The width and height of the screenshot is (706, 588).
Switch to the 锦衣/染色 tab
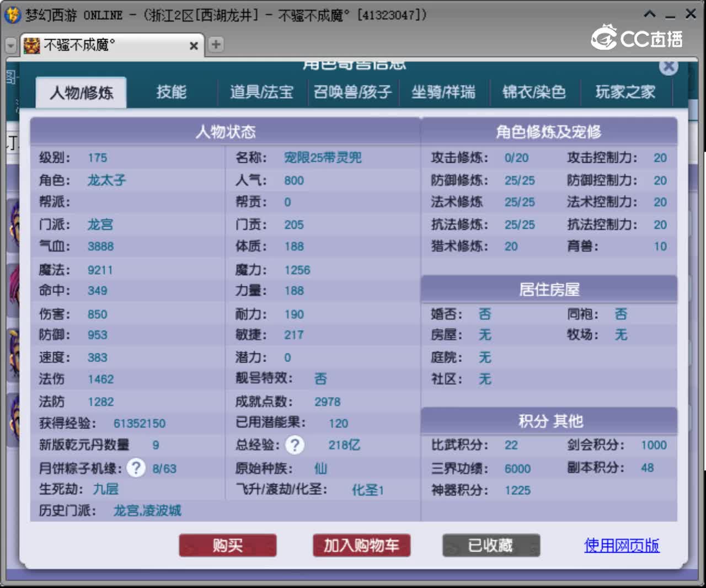point(534,92)
